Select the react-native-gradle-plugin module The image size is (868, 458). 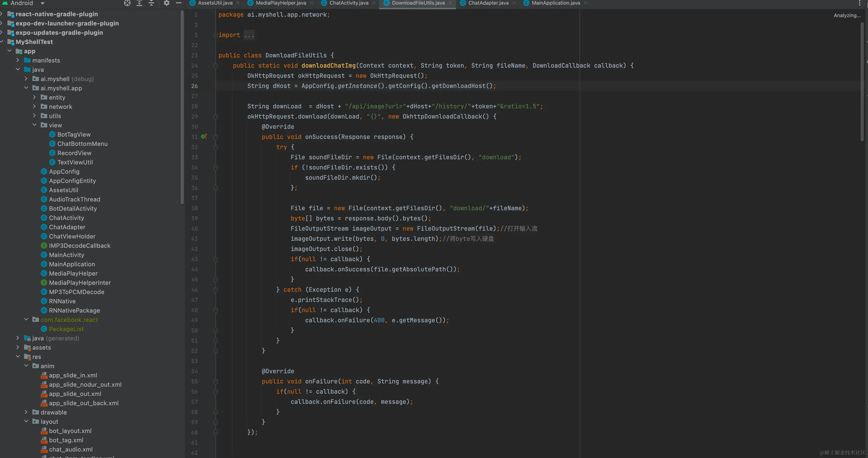tap(57, 14)
